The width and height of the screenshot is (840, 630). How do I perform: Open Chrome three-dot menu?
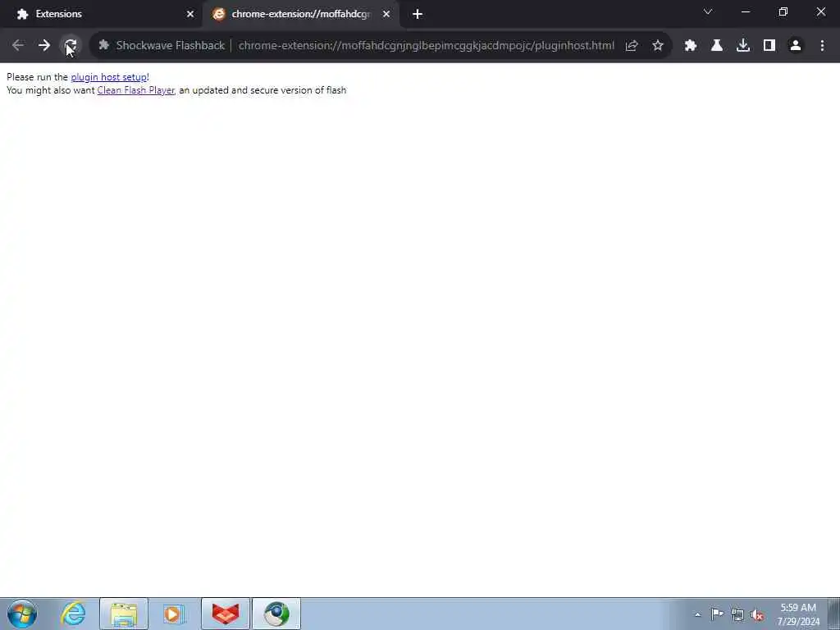coord(822,46)
